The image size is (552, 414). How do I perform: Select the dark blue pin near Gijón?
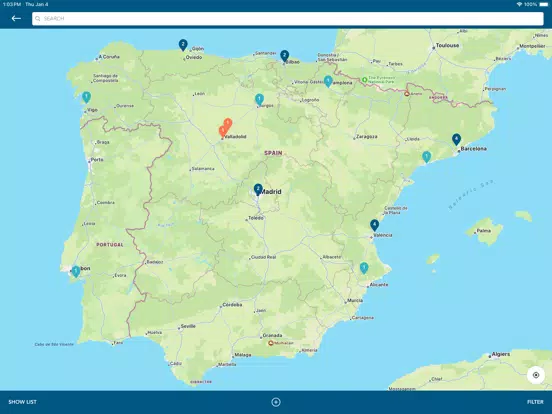[183, 45]
